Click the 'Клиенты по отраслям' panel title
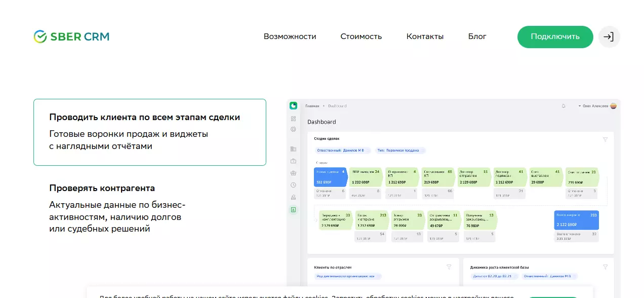The height and width of the screenshot is (298, 644). click(x=333, y=267)
